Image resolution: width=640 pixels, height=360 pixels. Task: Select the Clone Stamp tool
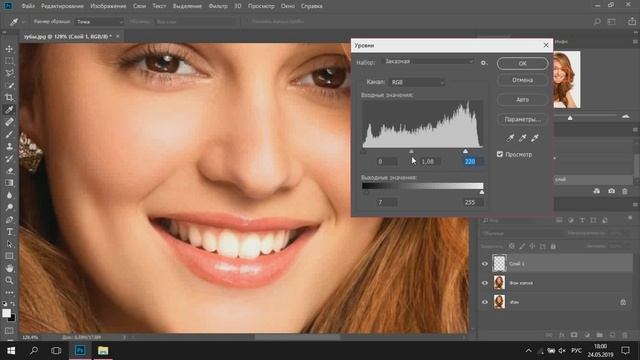click(x=9, y=146)
